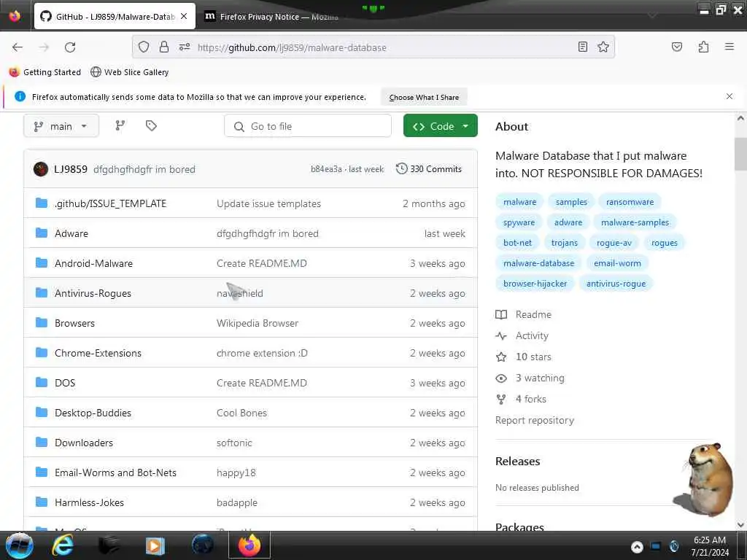
Task: Reload the page with the refresh icon
Action: (70, 47)
